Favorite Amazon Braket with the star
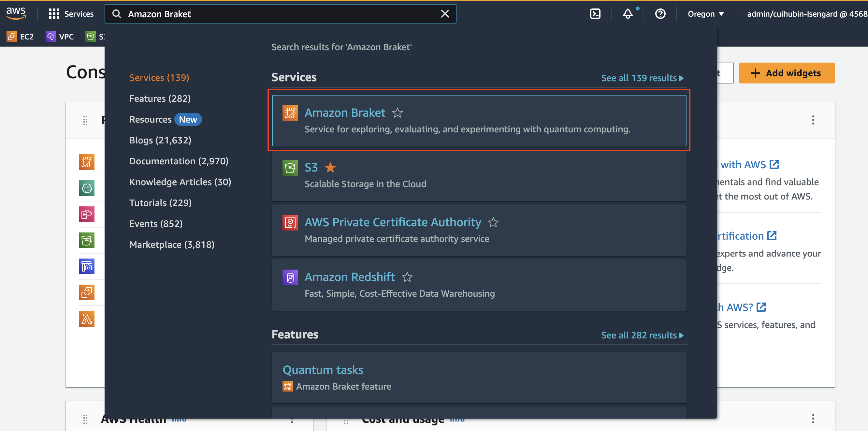Screen dimensions: 868x431 point(397,112)
